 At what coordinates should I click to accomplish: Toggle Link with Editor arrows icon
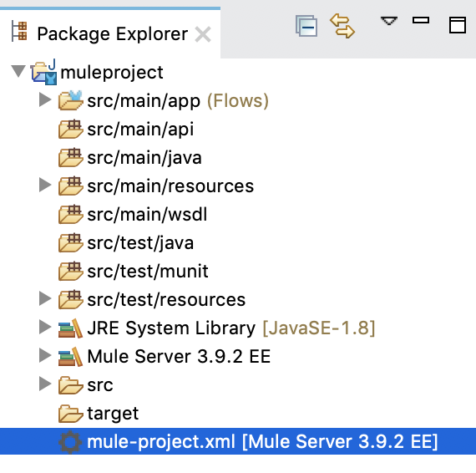pos(342,26)
